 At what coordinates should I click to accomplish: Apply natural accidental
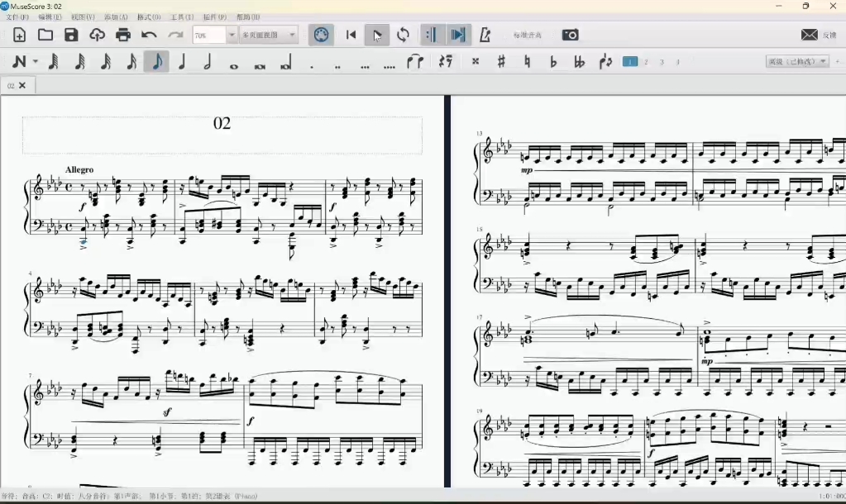(527, 61)
